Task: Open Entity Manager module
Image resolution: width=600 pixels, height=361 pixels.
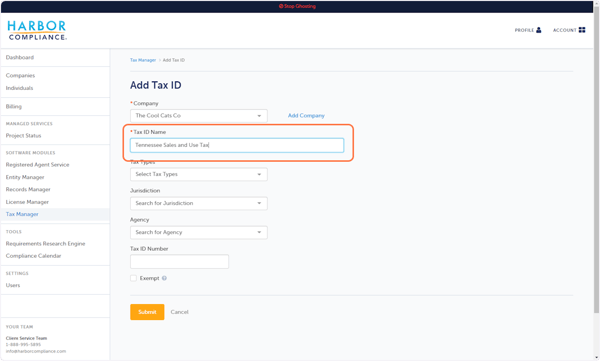Action: [25, 177]
